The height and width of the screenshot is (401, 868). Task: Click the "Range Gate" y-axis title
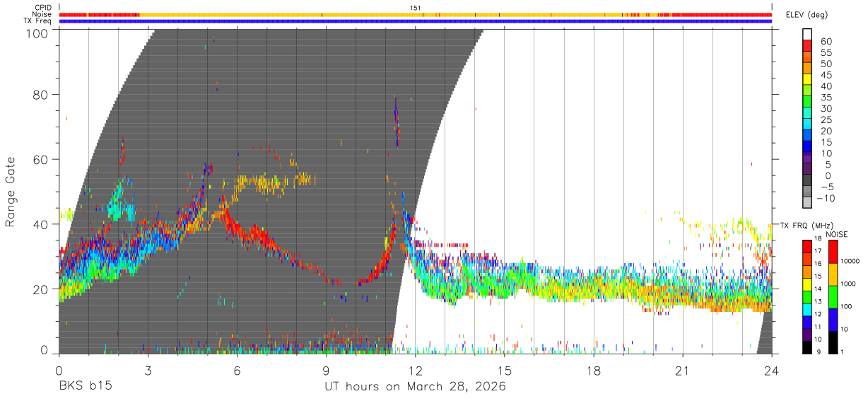[11, 192]
